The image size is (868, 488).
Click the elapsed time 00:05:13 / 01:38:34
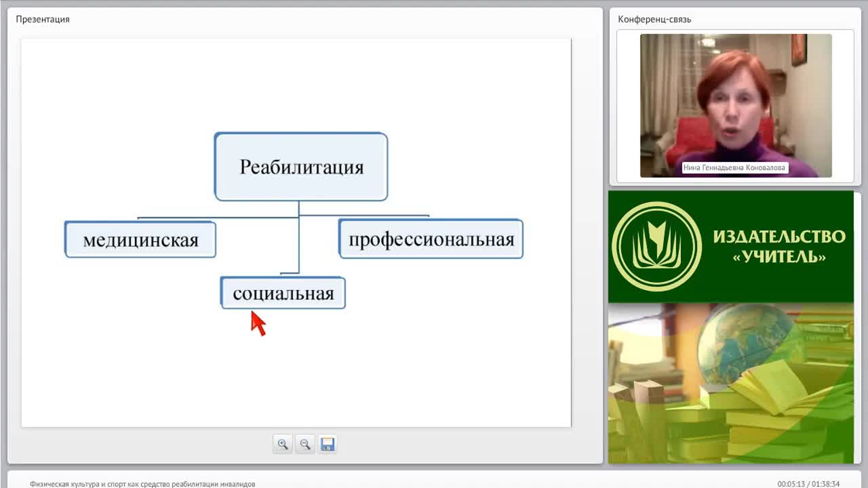808,484
